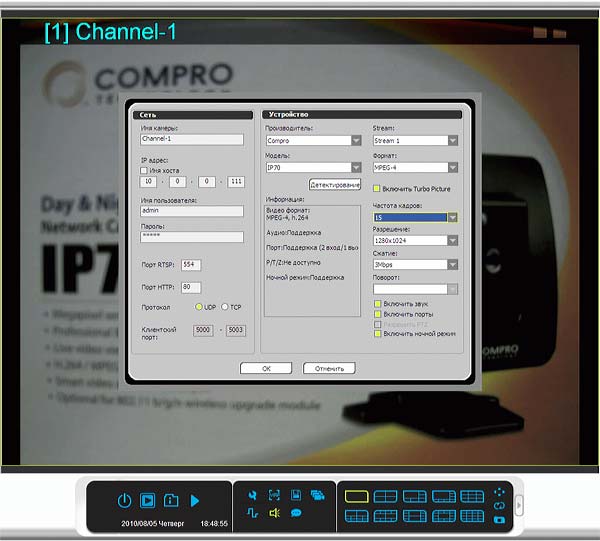The height and width of the screenshot is (541, 600).
Task: Click the OK button
Action: tap(266, 368)
